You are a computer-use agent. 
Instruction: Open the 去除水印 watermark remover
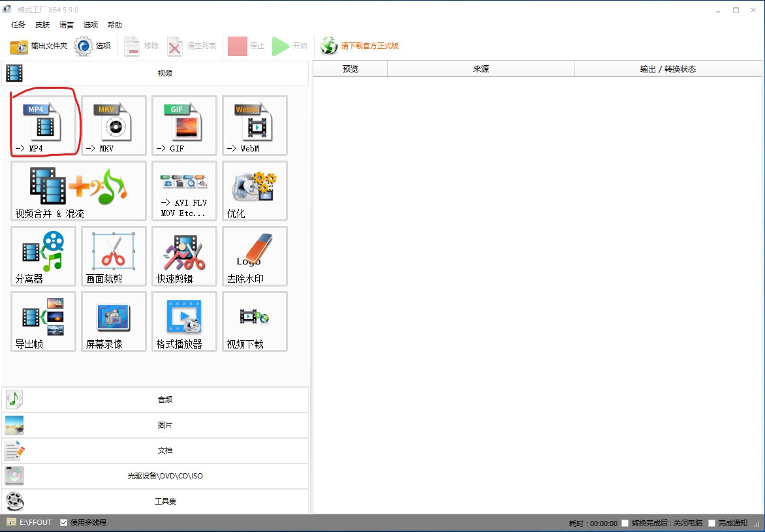(255, 256)
